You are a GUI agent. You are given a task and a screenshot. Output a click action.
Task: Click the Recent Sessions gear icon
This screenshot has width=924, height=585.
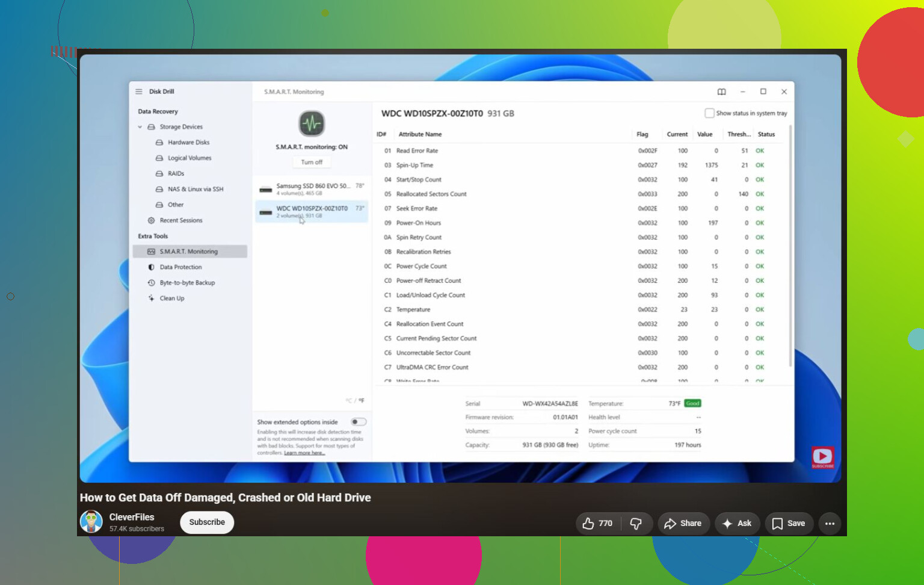[151, 221]
